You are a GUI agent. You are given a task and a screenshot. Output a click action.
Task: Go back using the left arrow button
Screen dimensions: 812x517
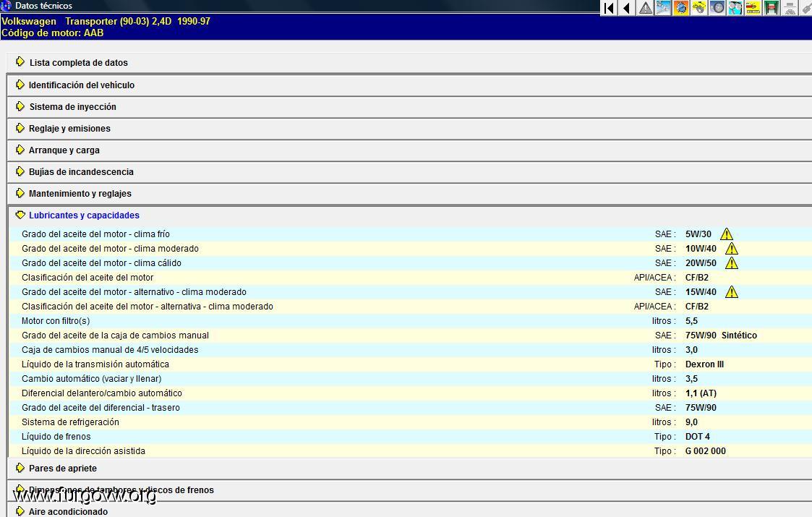pos(627,8)
